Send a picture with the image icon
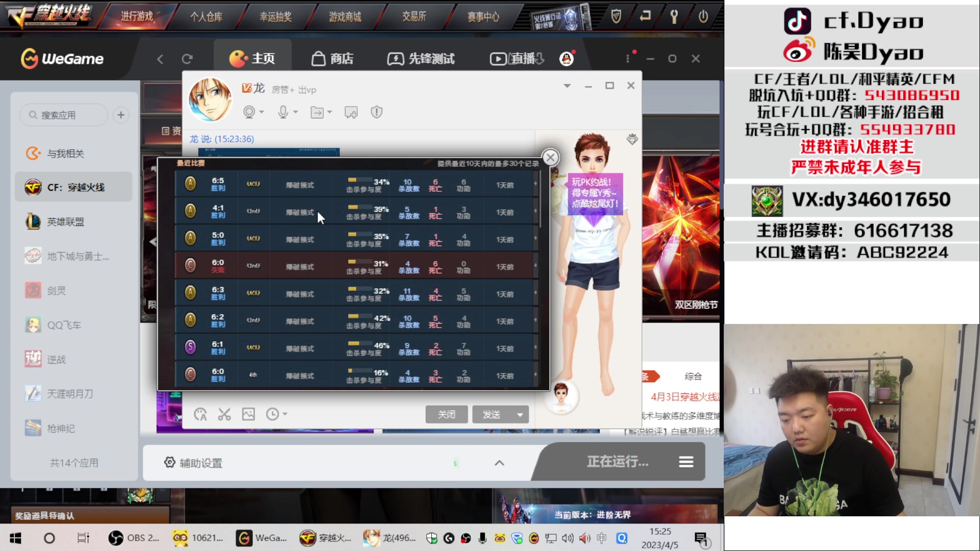 pos(249,414)
